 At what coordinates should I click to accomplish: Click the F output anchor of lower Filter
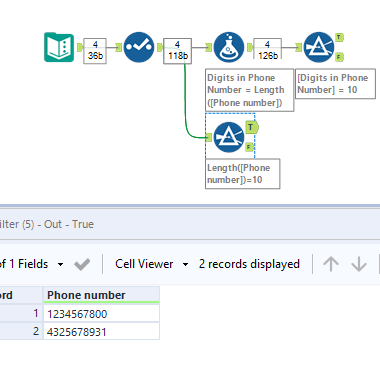tap(249, 147)
